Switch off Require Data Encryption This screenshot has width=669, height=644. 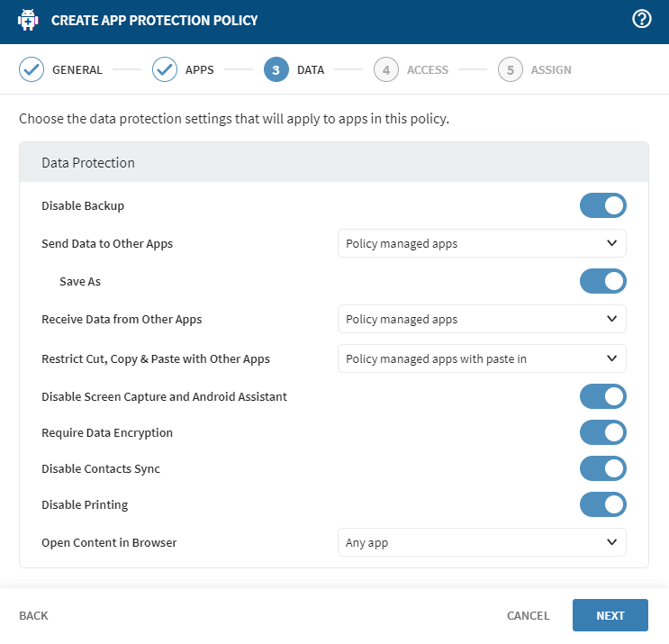pos(602,432)
